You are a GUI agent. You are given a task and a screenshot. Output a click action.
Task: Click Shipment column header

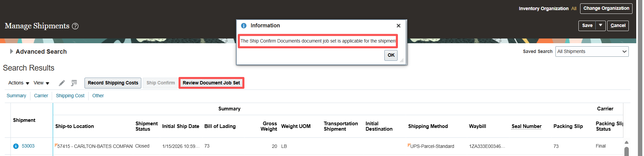click(x=24, y=120)
